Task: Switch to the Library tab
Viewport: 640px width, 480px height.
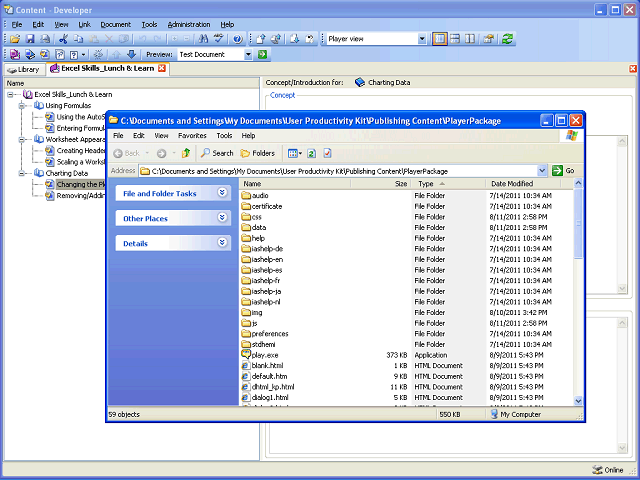Action: click(24, 69)
